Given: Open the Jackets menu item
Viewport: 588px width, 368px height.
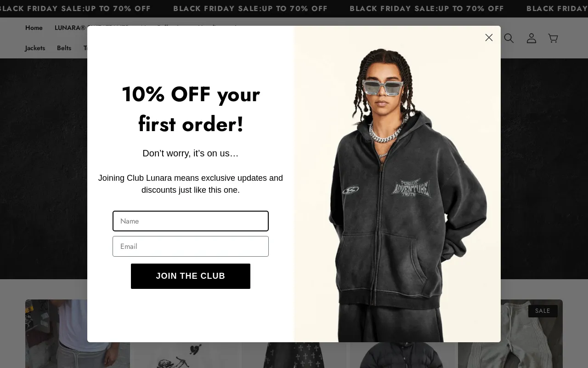Looking at the screenshot, I should (35, 48).
